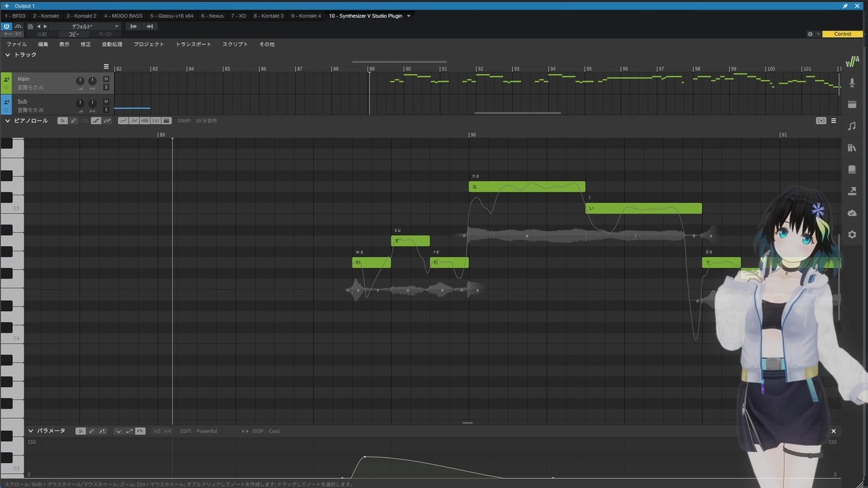Select the pencil tool in piano roll toolbar
This screenshot has width=868, height=488.
coord(73,121)
